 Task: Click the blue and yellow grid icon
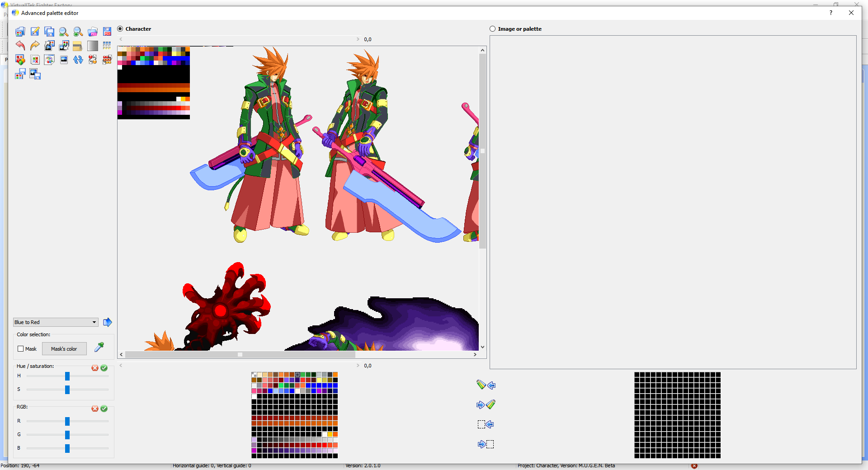[x=107, y=46]
